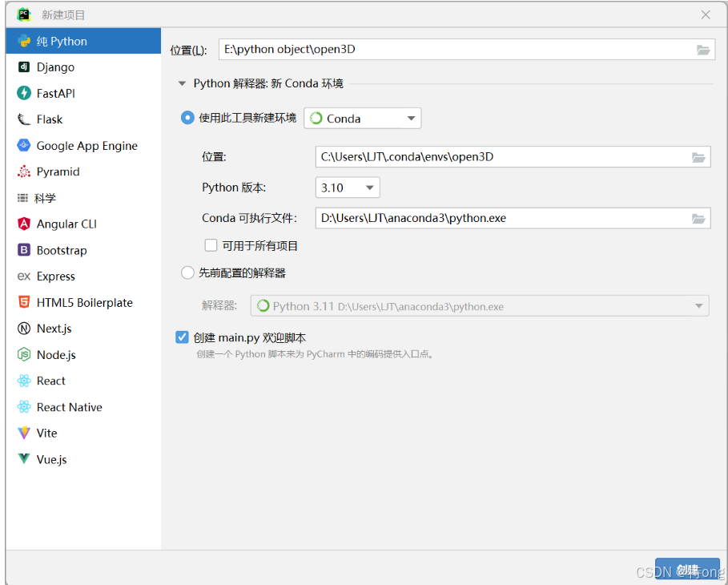
Task: Select Pyramid project type label
Action: tap(58, 172)
